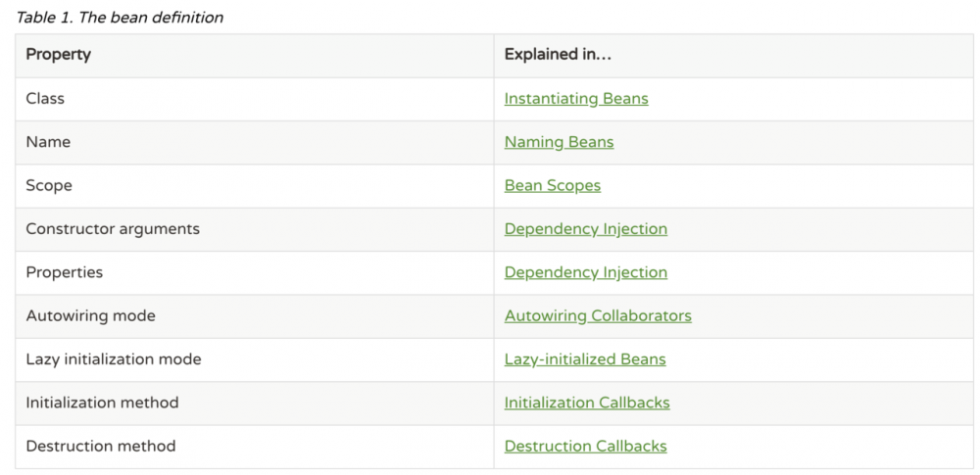
Task: Click the Explained in column header
Action: click(557, 55)
